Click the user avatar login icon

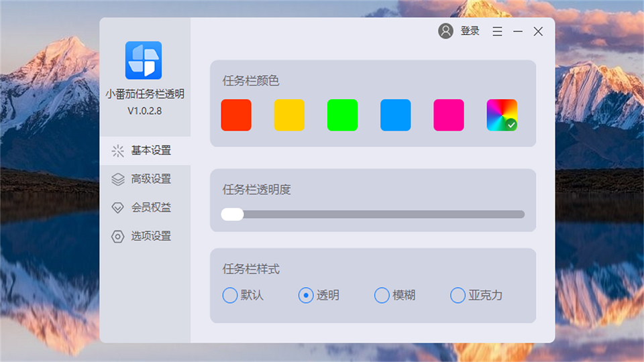point(445,32)
